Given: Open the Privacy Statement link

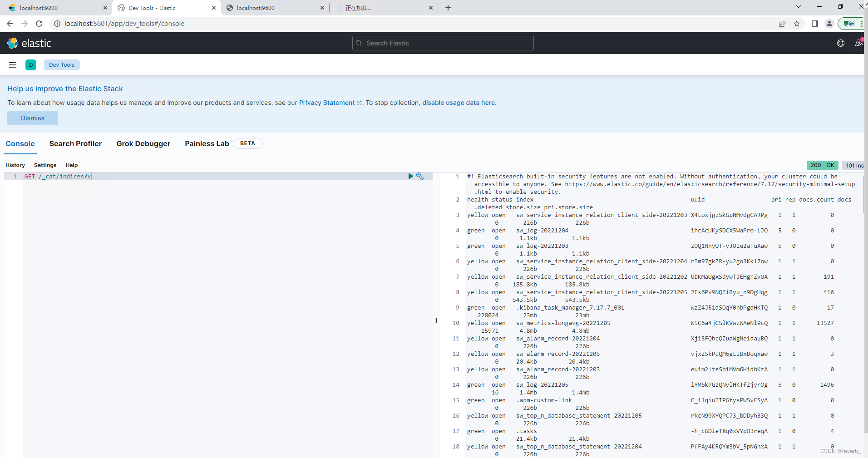Looking at the screenshot, I should click(327, 103).
